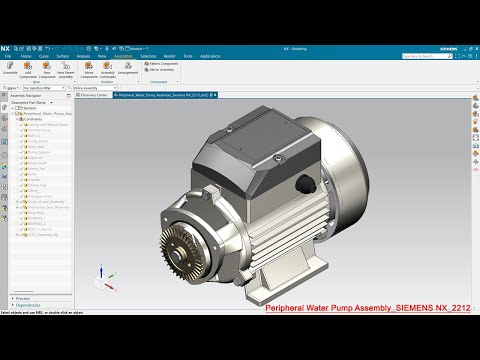Switch to the Tools ribbon tab
The image size is (480, 360).
(x=188, y=56)
